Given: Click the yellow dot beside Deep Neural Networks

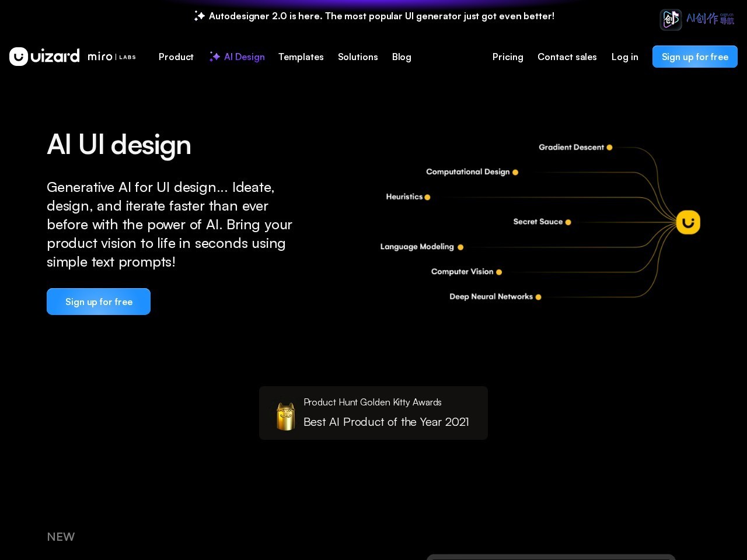Looking at the screenshot, I should tap(538, 297).
